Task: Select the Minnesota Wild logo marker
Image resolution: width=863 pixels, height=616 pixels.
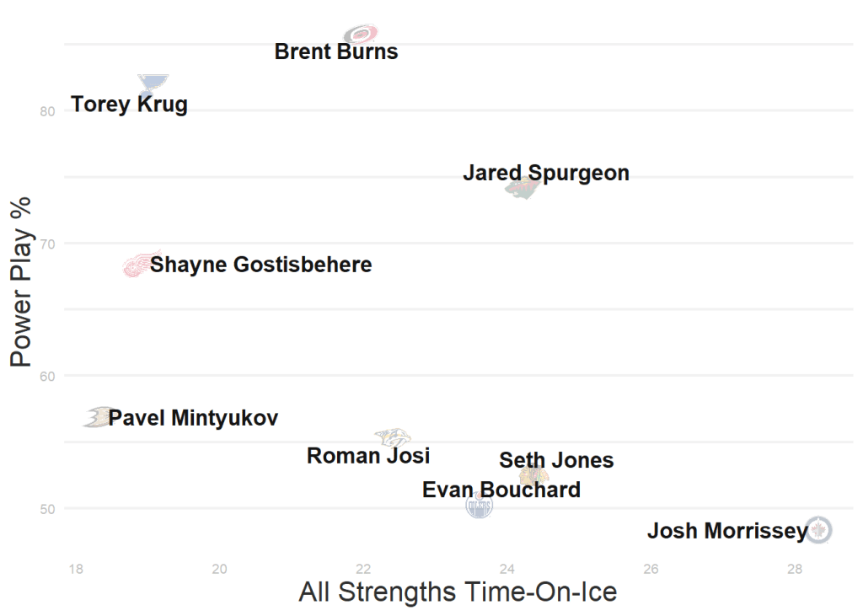Action: [x=523, y=187]
